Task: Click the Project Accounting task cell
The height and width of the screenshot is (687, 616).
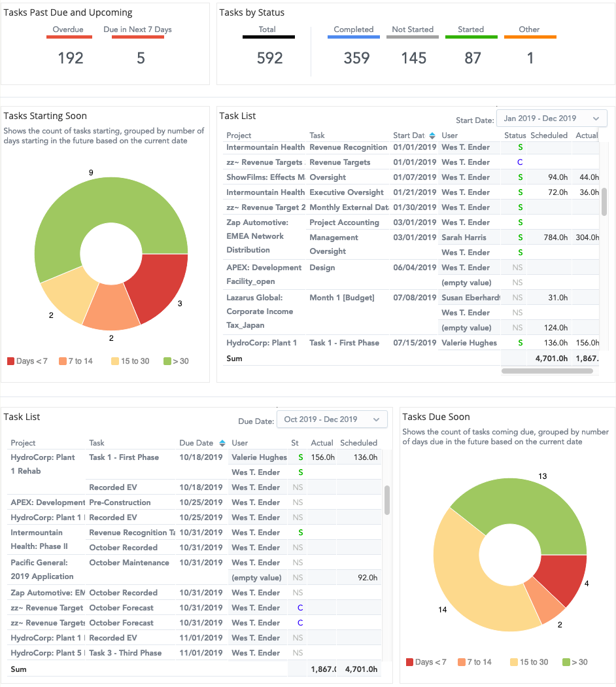Action: click(344, 222)
